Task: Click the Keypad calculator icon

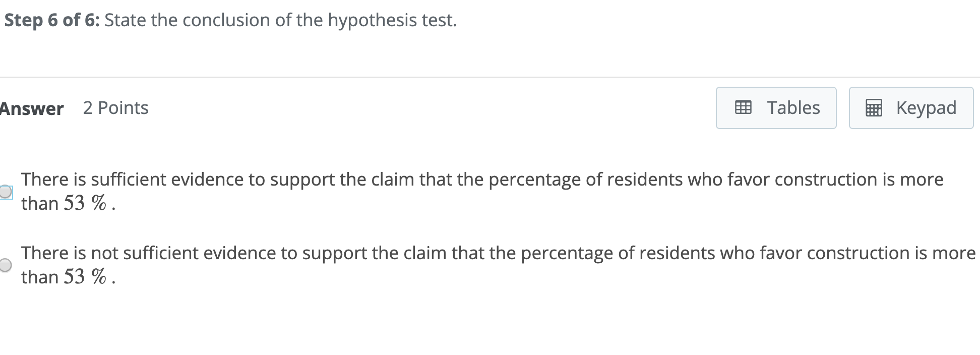Action: [x=874, y=108]
